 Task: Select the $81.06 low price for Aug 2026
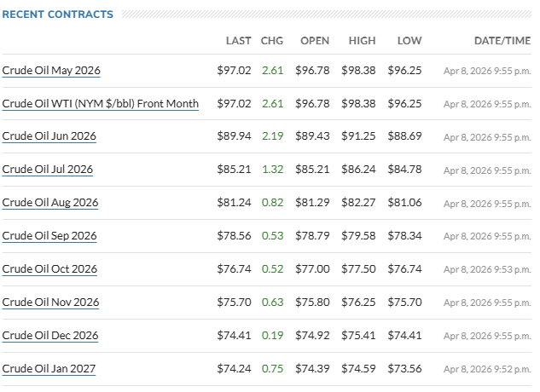point(404,203)
